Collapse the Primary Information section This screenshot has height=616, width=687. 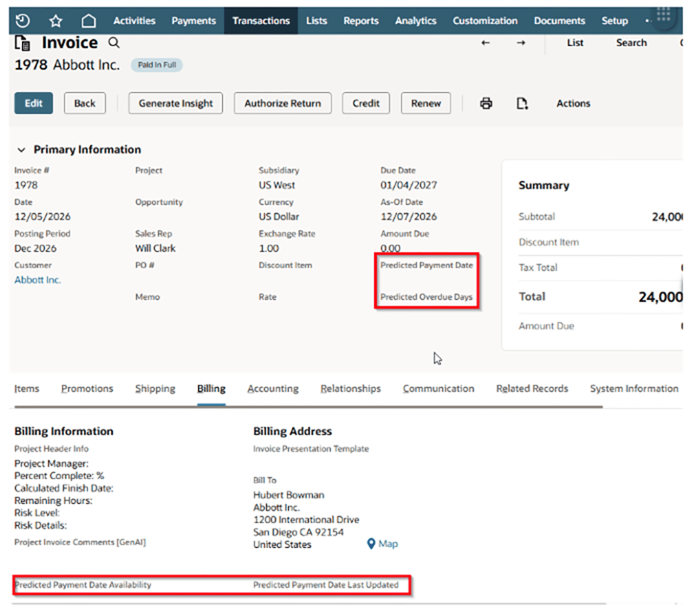(x=21, y=150)
